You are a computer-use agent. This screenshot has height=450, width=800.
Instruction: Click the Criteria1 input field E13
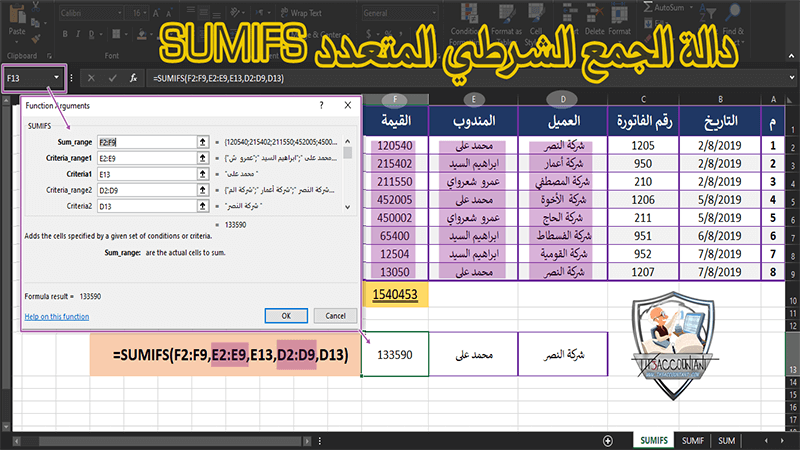tap(147, 174)
